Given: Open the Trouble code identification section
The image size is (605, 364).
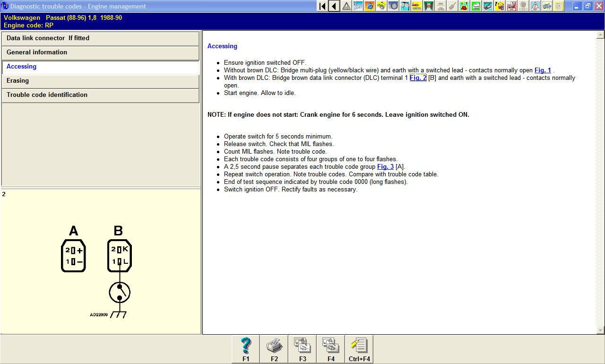Looking at the screenshot, I should pos(100,95).
